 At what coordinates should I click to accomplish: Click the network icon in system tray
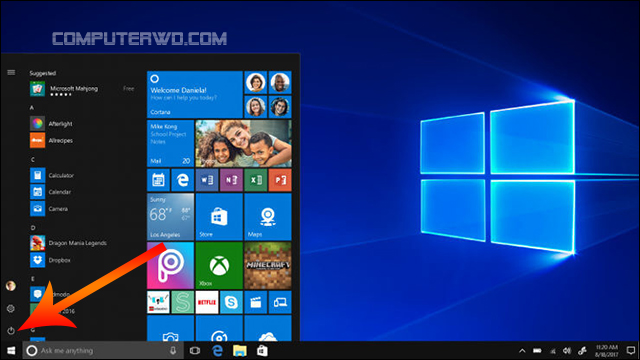point(553,351)
